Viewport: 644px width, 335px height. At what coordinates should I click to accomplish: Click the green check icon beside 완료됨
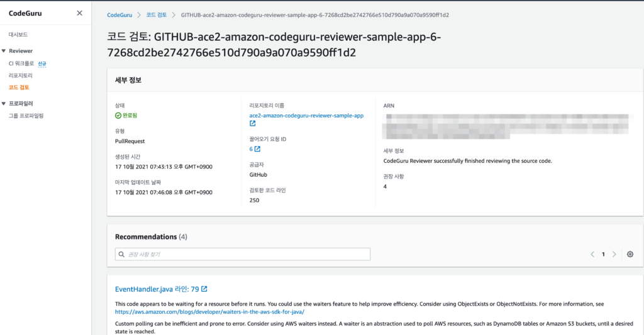coord(118,116)
